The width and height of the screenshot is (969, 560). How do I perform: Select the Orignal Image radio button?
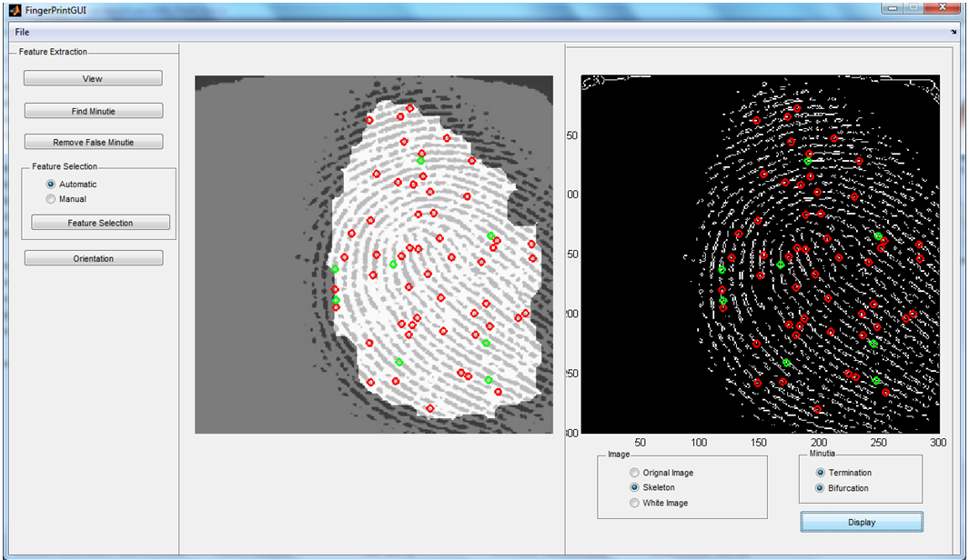coord(634,473)
